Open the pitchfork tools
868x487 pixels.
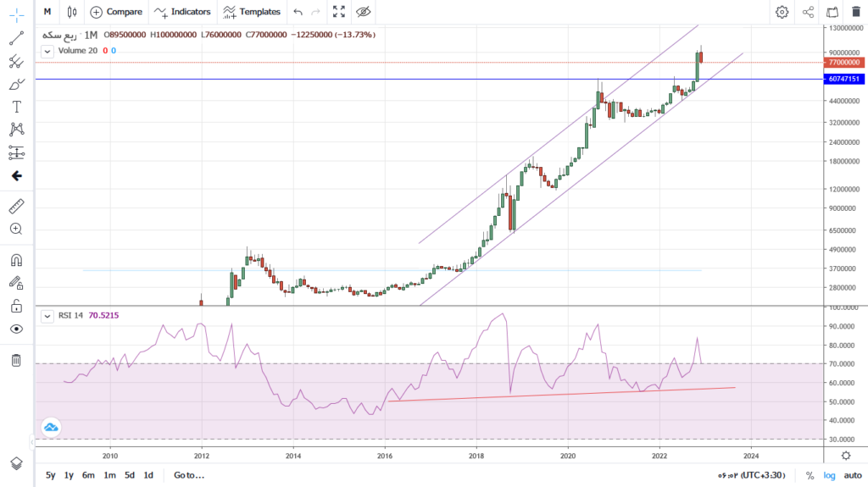(x=17, y=62)
